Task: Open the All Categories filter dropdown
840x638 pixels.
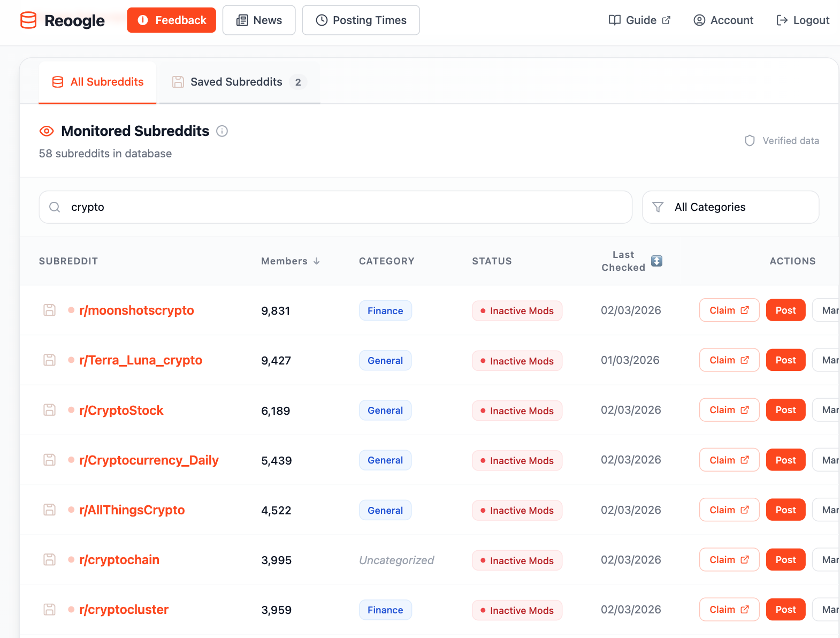Action: coord(730,207)
